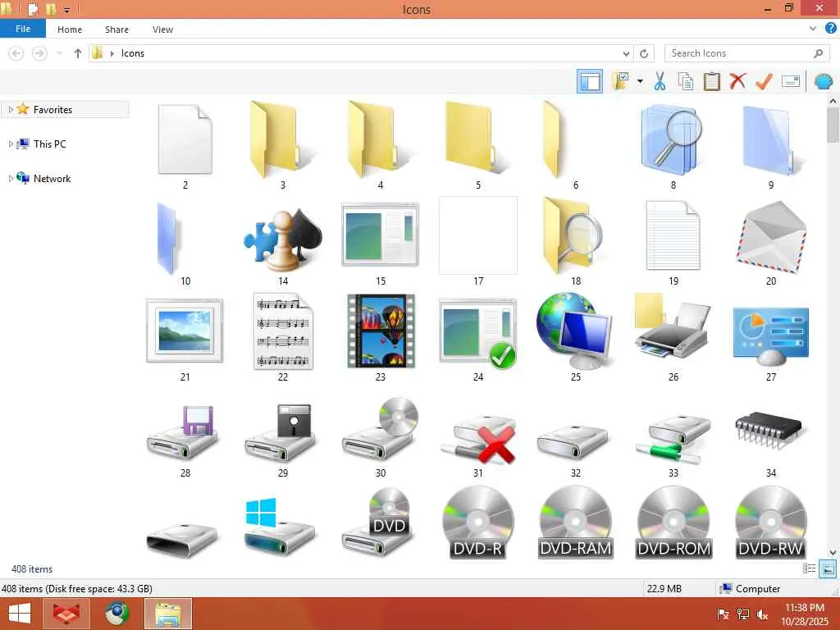Open Help with the question mark icon
840x630 pixels.
point(830,29)
